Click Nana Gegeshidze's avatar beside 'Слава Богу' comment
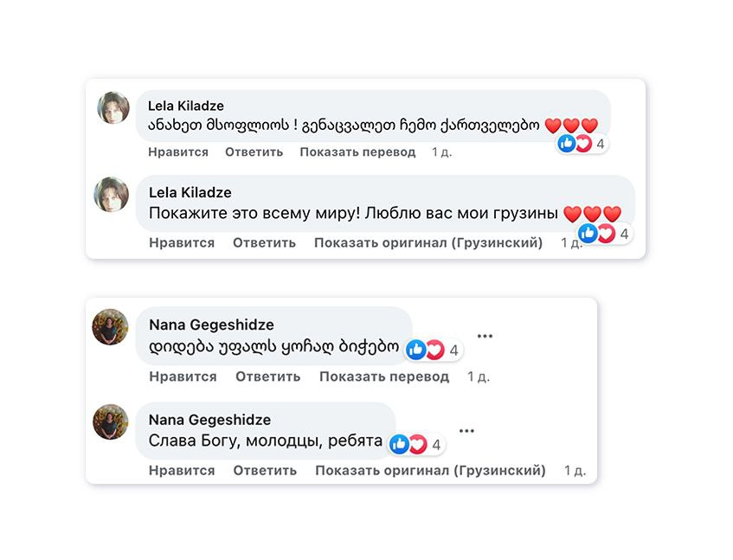 tap(111, 422)
